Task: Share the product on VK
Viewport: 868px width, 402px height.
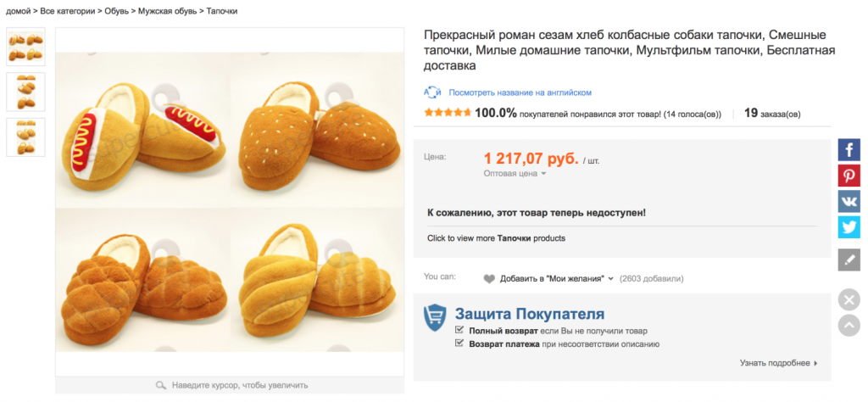Action: tap(849, 201)
